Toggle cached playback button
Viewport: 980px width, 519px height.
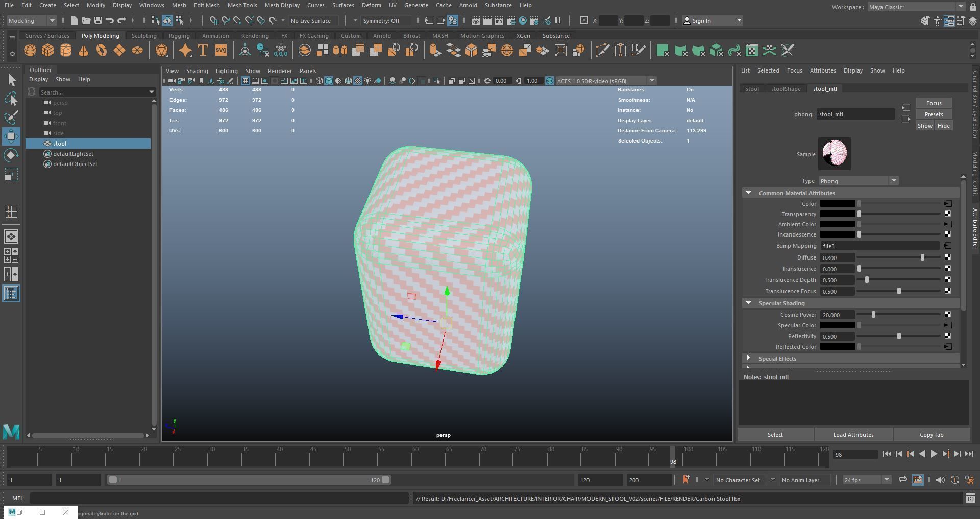(x=918, y=480)
